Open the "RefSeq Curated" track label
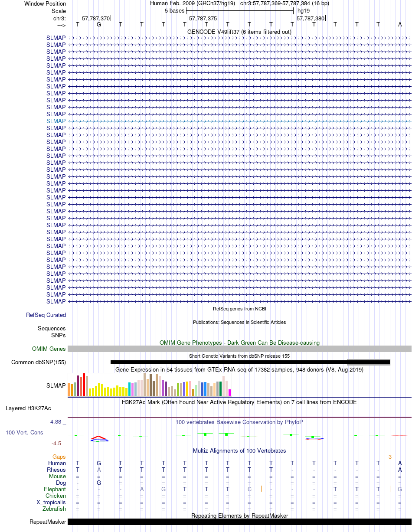 [46, 315]
